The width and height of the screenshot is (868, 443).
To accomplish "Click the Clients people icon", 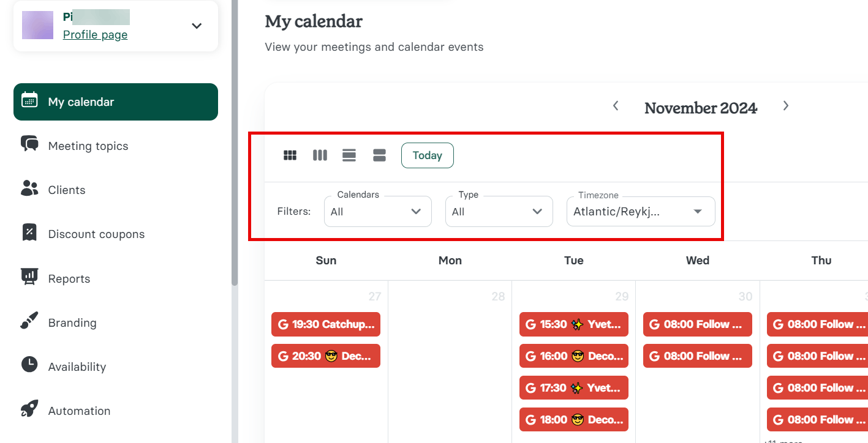I will (x=29, y=188).
